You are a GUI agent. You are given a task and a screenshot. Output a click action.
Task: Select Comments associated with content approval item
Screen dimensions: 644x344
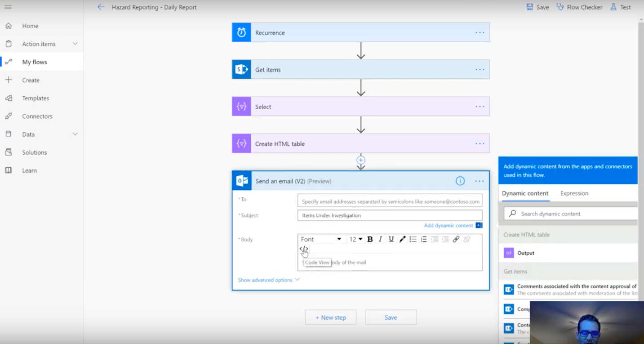[568, 289]
